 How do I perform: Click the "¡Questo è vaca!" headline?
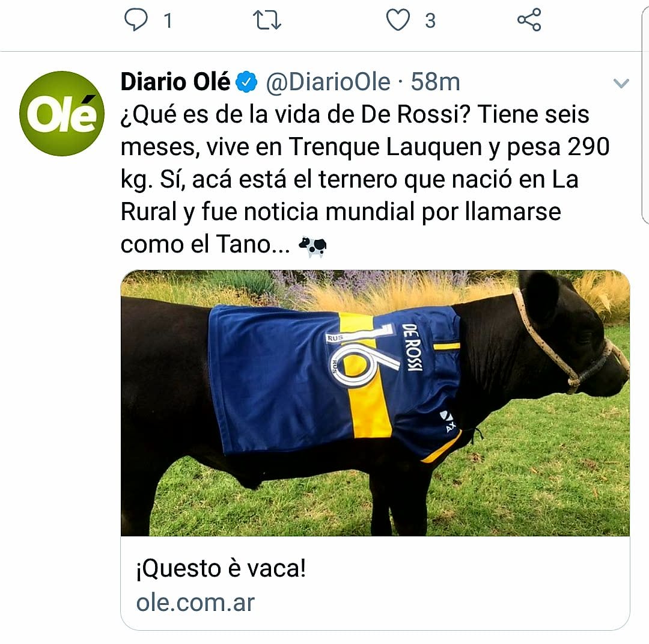[x=221, y=569]
